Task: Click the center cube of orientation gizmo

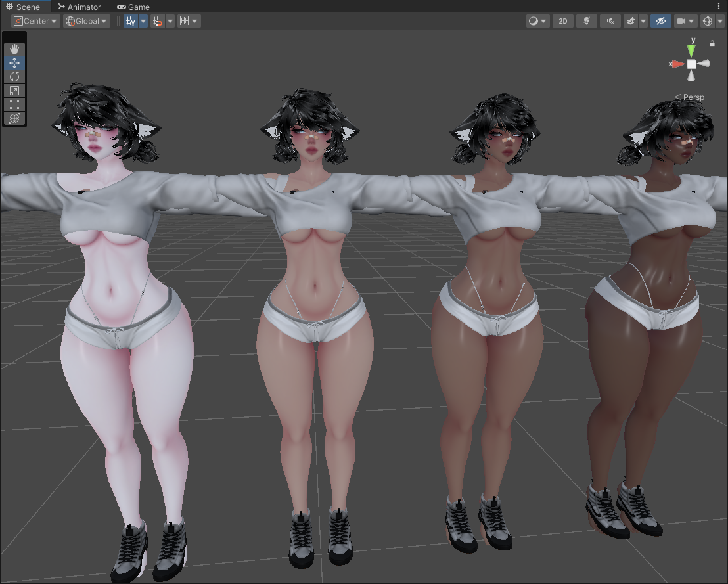Action: coord(691,64)
